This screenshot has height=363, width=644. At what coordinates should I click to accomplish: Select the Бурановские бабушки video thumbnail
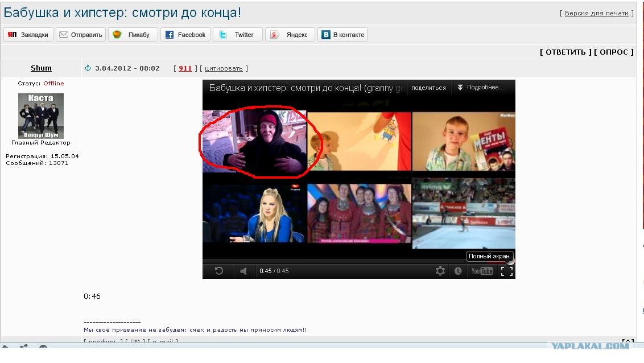click(x=358, y=213)
